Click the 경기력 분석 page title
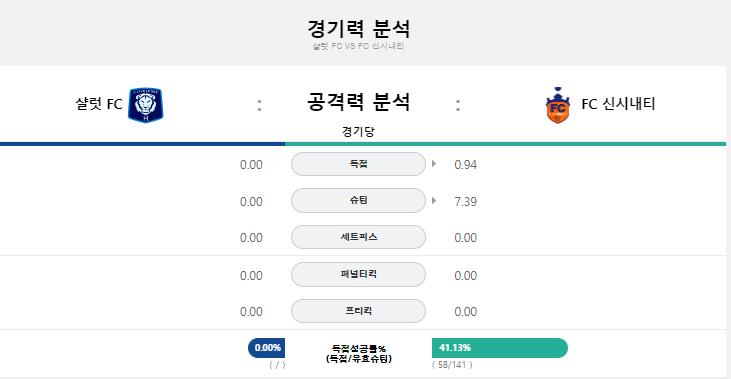 pos(359,29)
